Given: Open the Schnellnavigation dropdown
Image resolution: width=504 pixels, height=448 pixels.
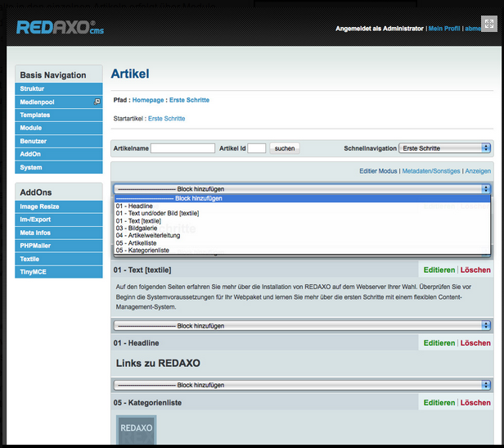Looking at the screenshot, I should 445,148.
